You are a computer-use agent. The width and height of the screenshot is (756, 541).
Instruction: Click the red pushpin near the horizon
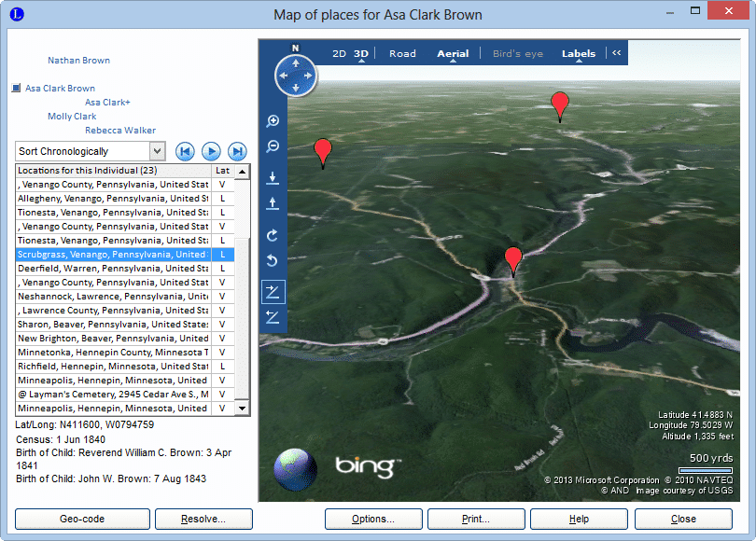pos(560,106)
